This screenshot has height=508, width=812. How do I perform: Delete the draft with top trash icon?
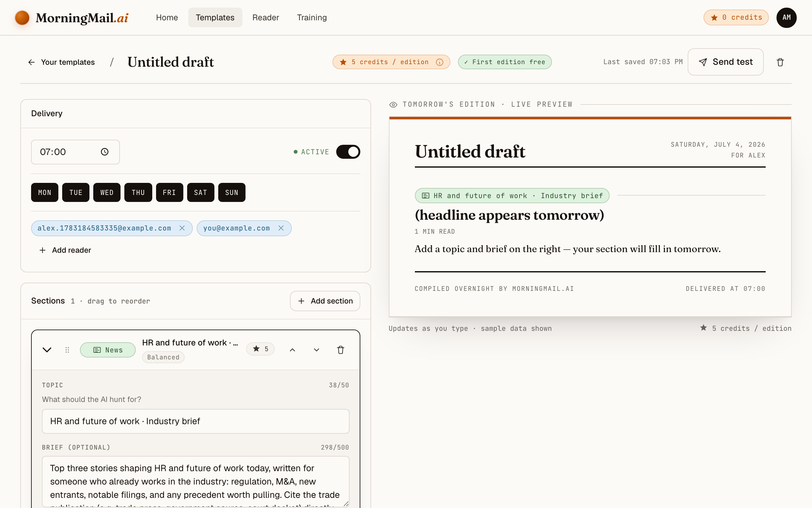tap(780, 62)
